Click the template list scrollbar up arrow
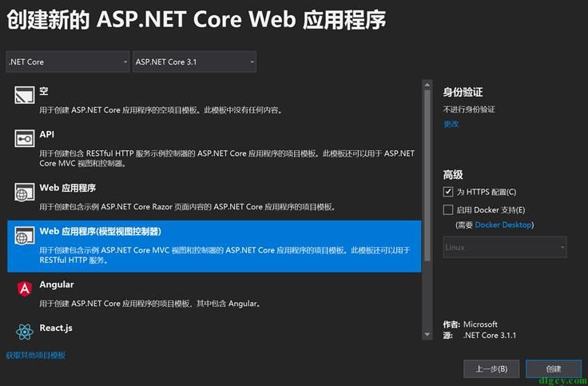The width and height of the screenshot is (588, 386). point(427,86)
